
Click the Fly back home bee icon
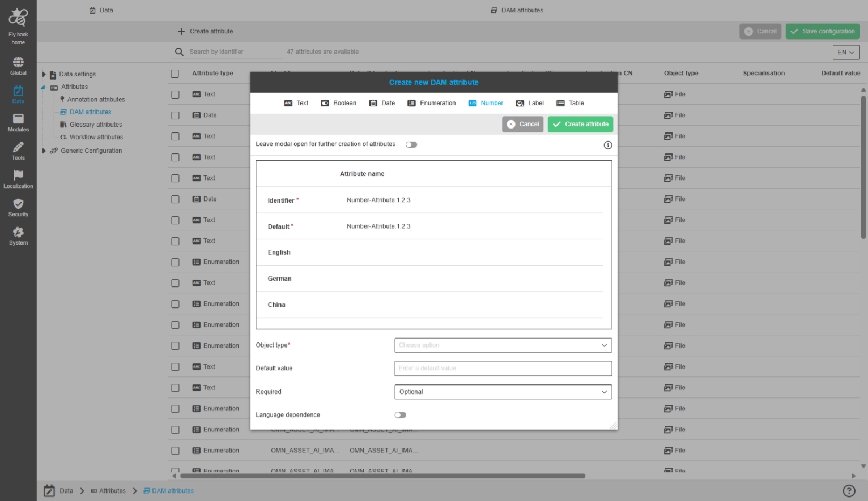point(18,18)
